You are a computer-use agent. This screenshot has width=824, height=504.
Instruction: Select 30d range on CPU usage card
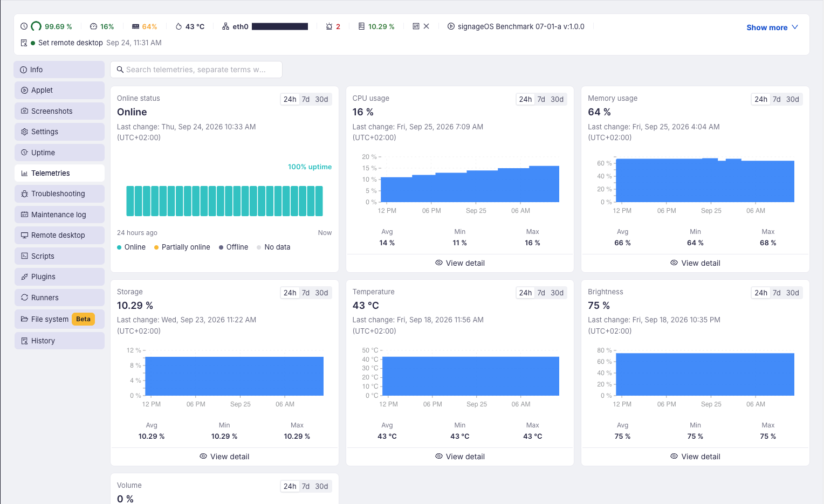pyautogui.click(x=557, y=99)
